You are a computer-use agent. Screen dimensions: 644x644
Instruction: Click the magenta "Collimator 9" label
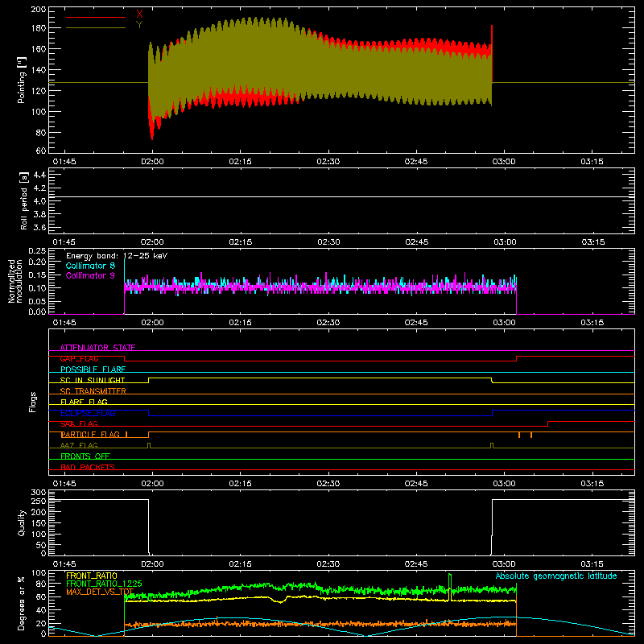90,275
